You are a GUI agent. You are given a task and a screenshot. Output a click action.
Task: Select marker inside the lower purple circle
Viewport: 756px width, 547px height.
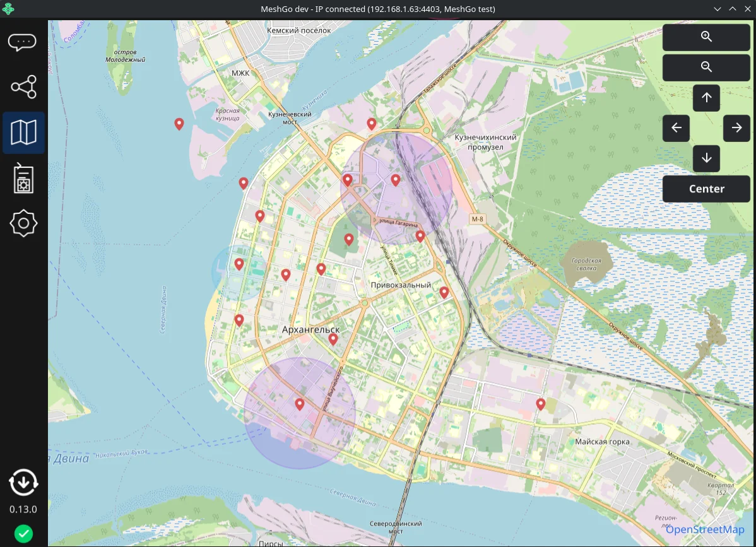(x=299, y=404)
